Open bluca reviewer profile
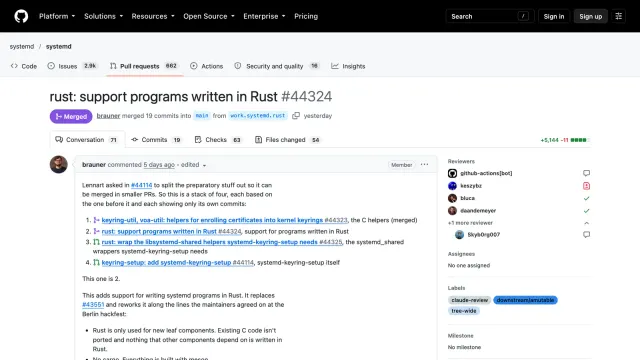 tap(467, 198)
